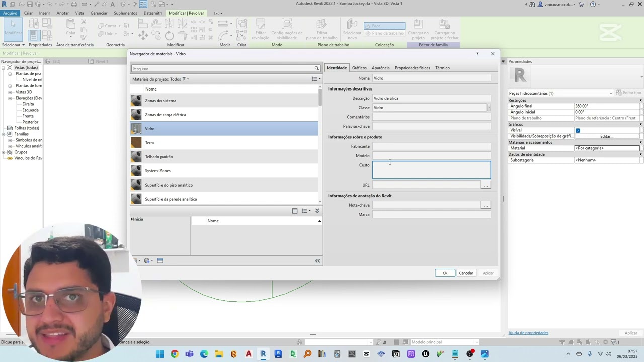Click the Editar... button for Visibilidade/Sobreposição
The width and height of the screenshot is (644, 362).
tap(607, 136)
